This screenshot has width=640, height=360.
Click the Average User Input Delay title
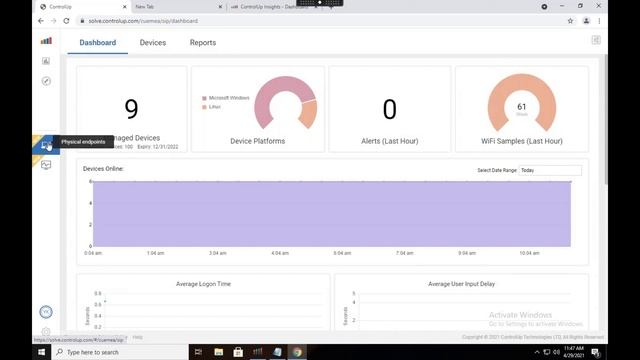click(461, 284)
